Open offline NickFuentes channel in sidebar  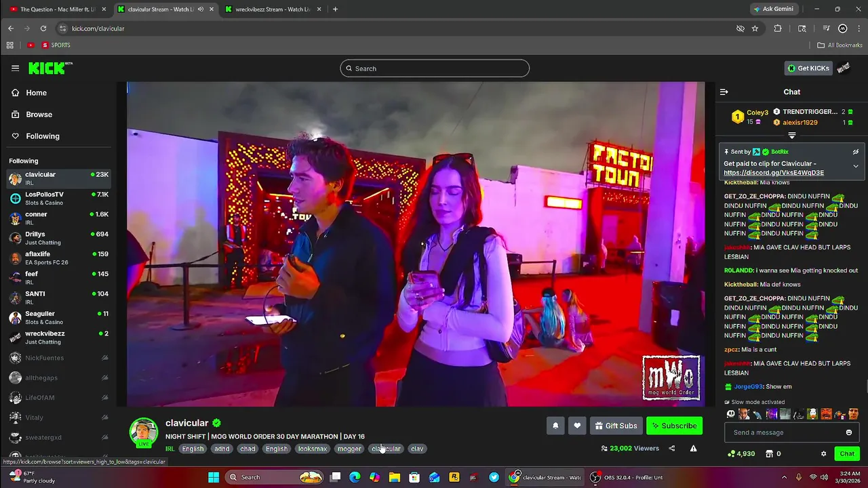(58, 358)
